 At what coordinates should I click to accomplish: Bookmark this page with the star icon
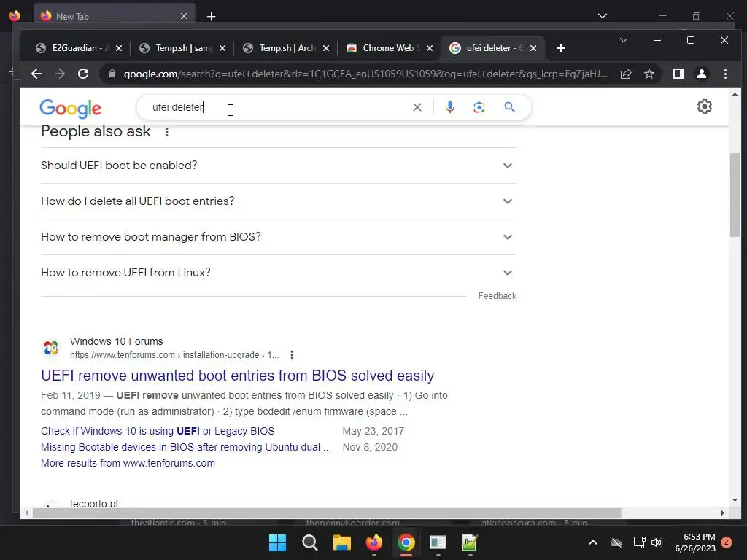(x=649, y=74)
